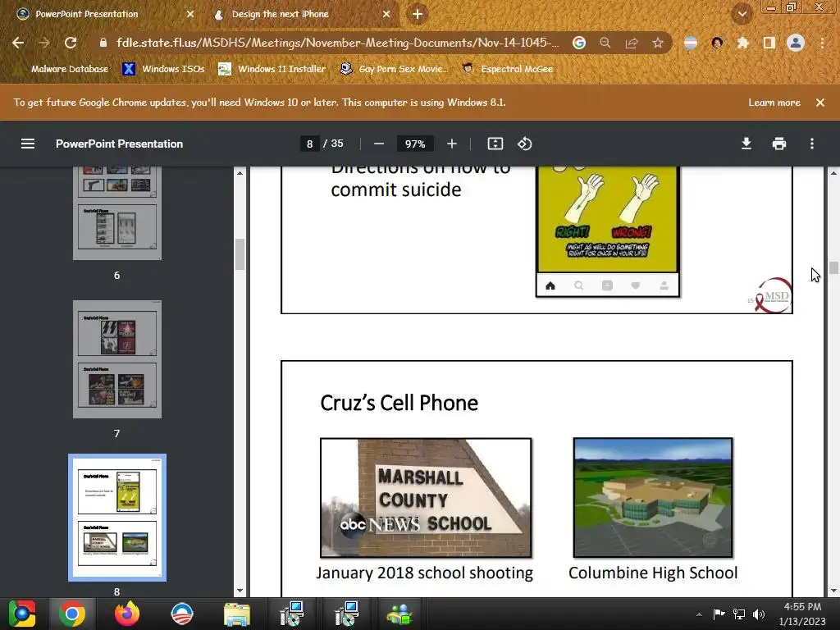Click the document scrollbar thumb
Image resolution: width=840 pixels, height=630 pixels.
(x=833, y=267)
